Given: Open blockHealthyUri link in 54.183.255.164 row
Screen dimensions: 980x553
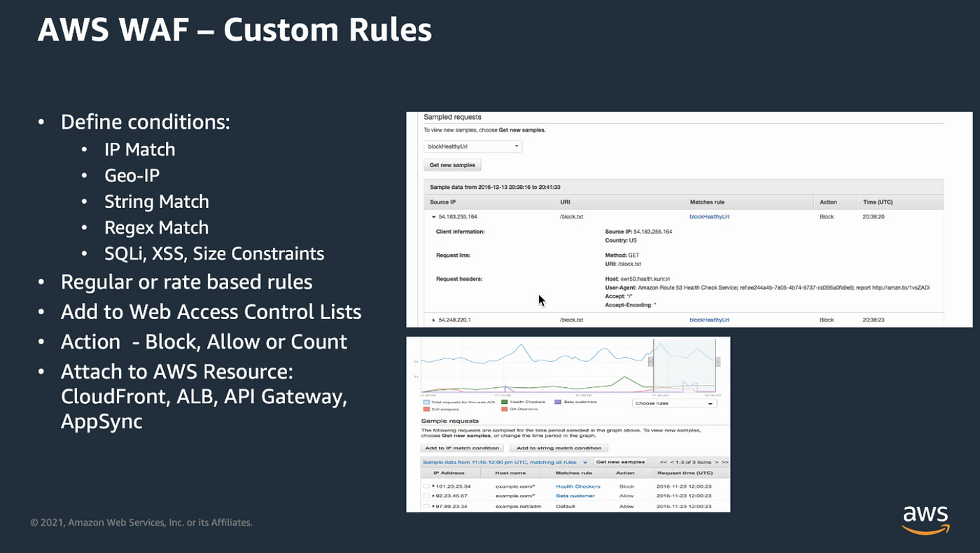Looking at the screenshot, I should point(709,217).
